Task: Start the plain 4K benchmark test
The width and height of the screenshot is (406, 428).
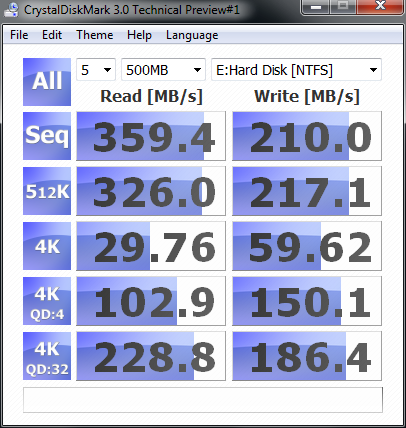Action: coord(47,246)
